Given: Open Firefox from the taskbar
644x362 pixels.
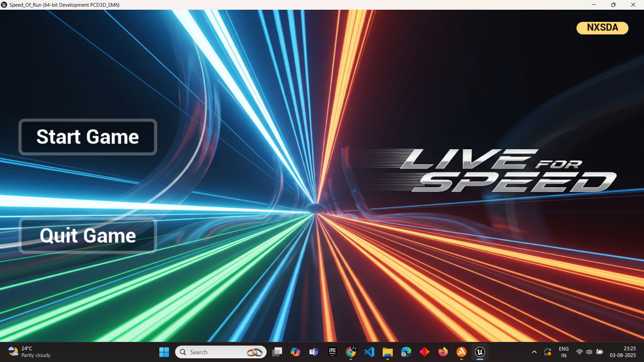Looking at the screenshot, I should (443, 352).
